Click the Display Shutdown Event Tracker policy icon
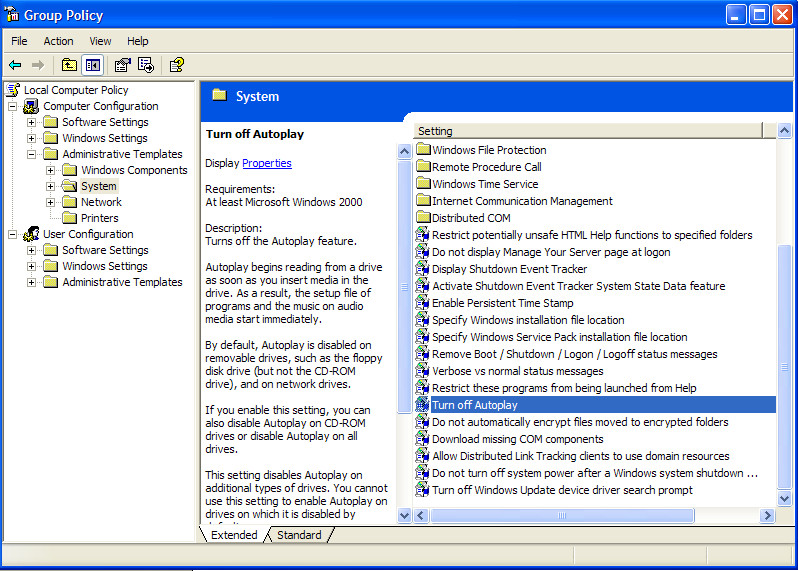This screenshot has height=571, width=798. click(422, 269)
